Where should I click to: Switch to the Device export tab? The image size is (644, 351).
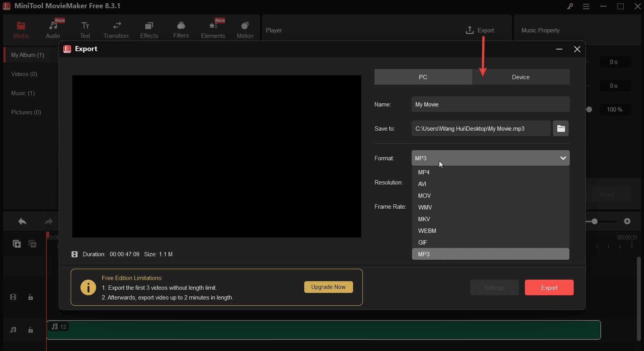[521, 77]
